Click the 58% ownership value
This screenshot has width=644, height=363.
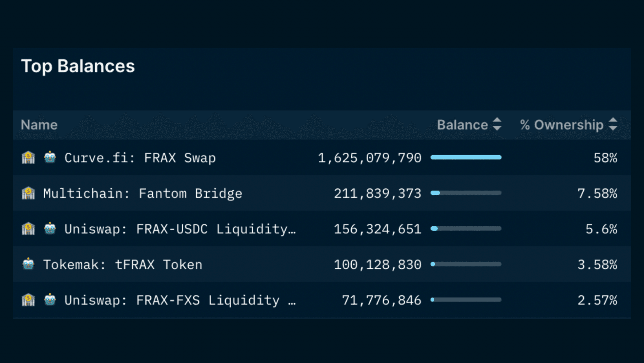click(605, 158)
